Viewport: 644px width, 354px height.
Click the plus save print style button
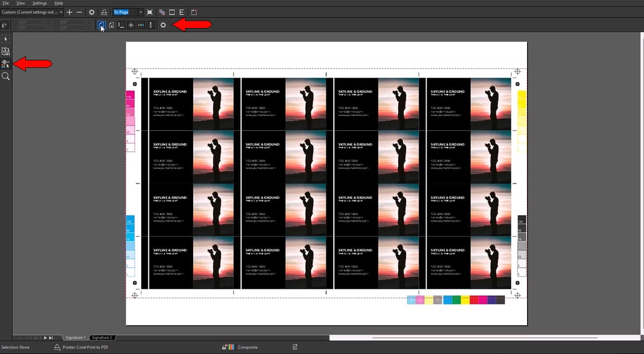point(69,12)
